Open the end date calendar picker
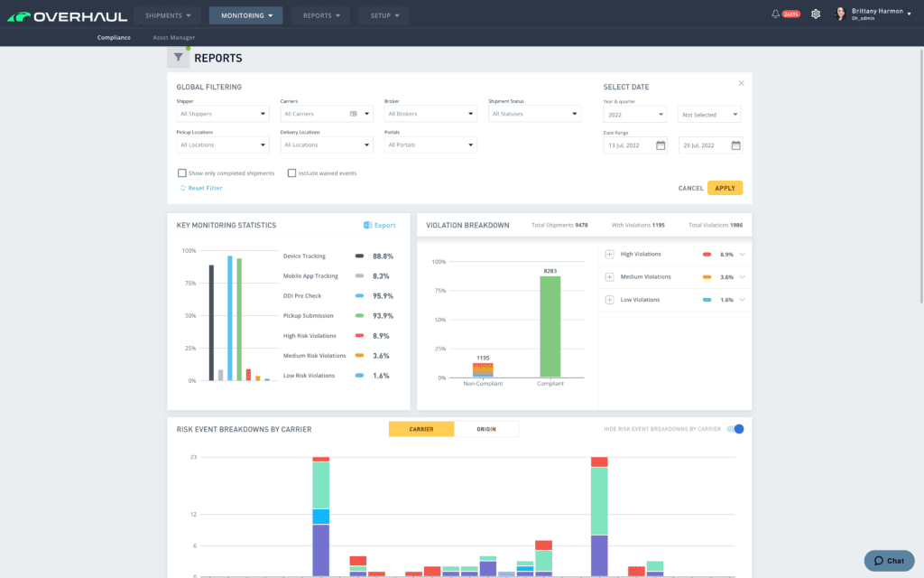 (735, 145)
